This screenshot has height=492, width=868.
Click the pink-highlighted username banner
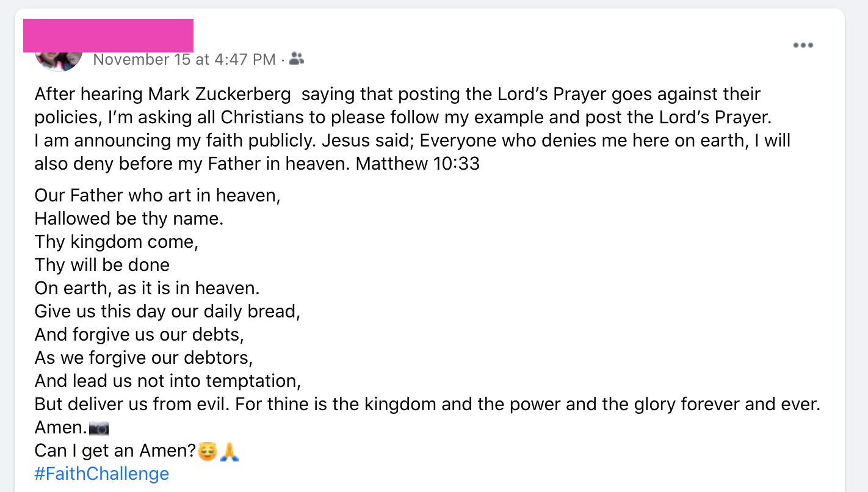click(x=108, y=35)
